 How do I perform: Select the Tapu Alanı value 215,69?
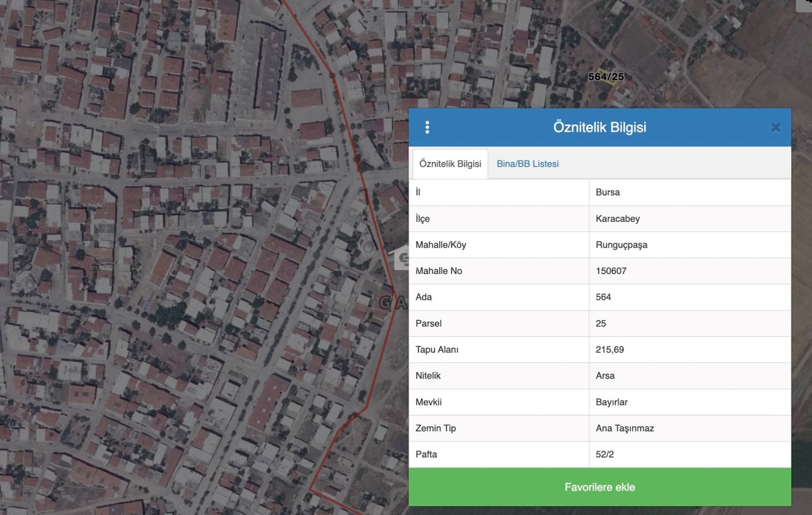[609, 350]
